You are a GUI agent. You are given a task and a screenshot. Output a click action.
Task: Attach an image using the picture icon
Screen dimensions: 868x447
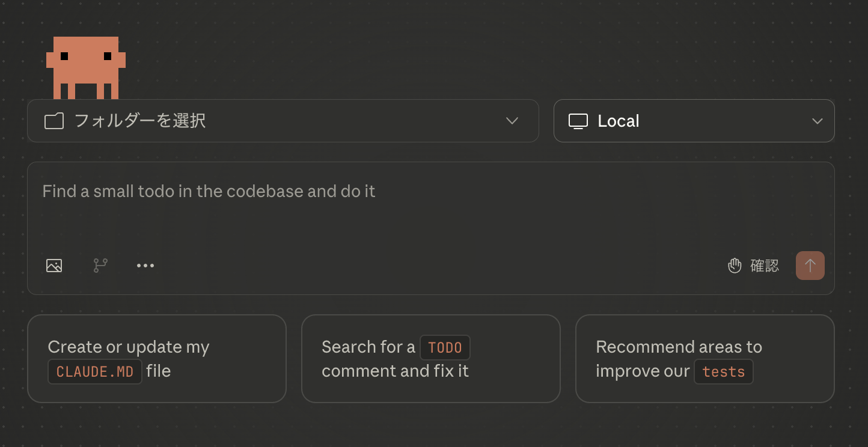54,266
